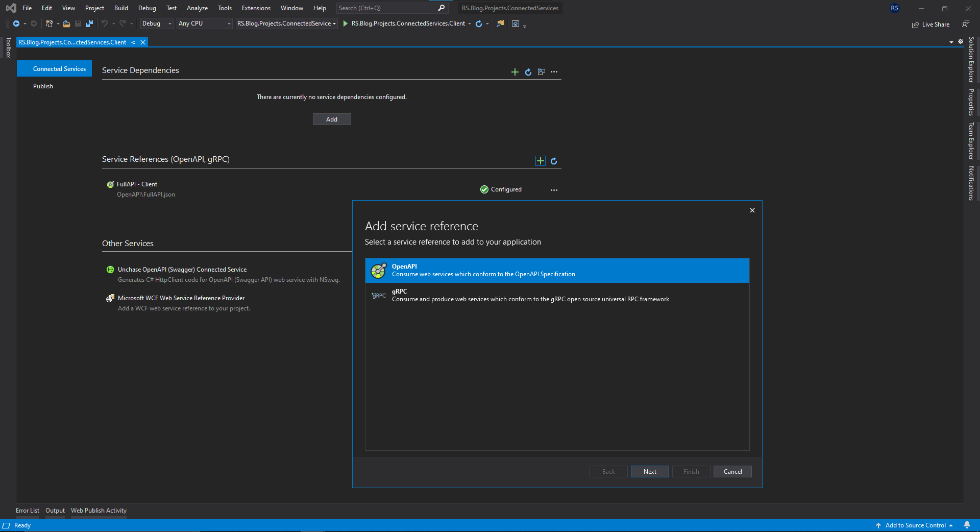Click the restore dependencies icon in Service Dependencies

coord(542,72)
